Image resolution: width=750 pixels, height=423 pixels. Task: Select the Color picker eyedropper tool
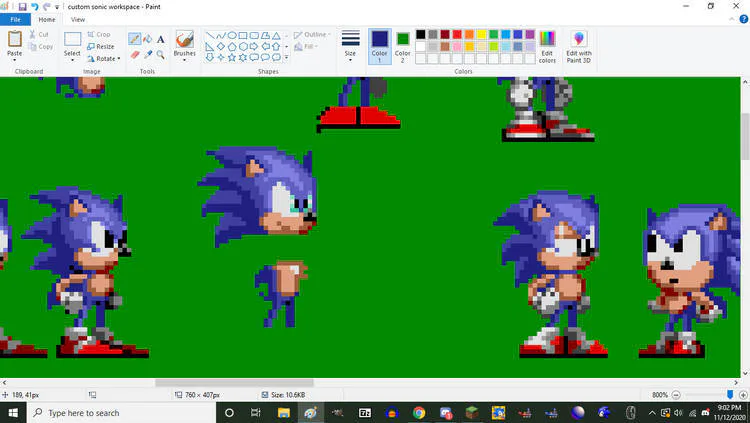(148, 55)
